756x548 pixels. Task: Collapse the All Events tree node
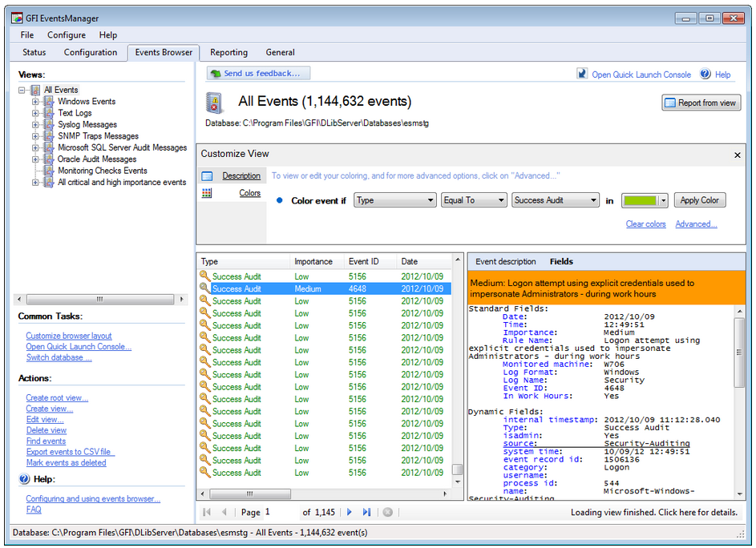(22, 90)
